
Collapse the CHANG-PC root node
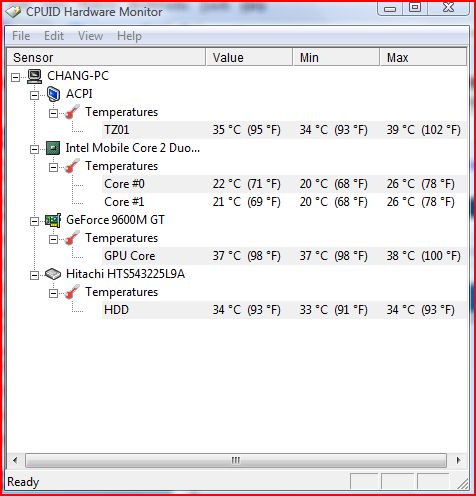click(x=15, y=77)
